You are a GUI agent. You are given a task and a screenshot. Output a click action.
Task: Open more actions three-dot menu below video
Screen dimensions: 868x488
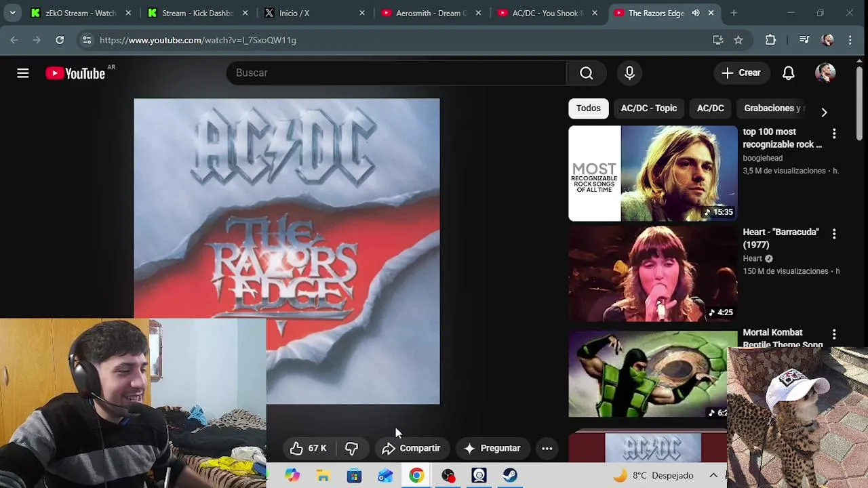547,448
